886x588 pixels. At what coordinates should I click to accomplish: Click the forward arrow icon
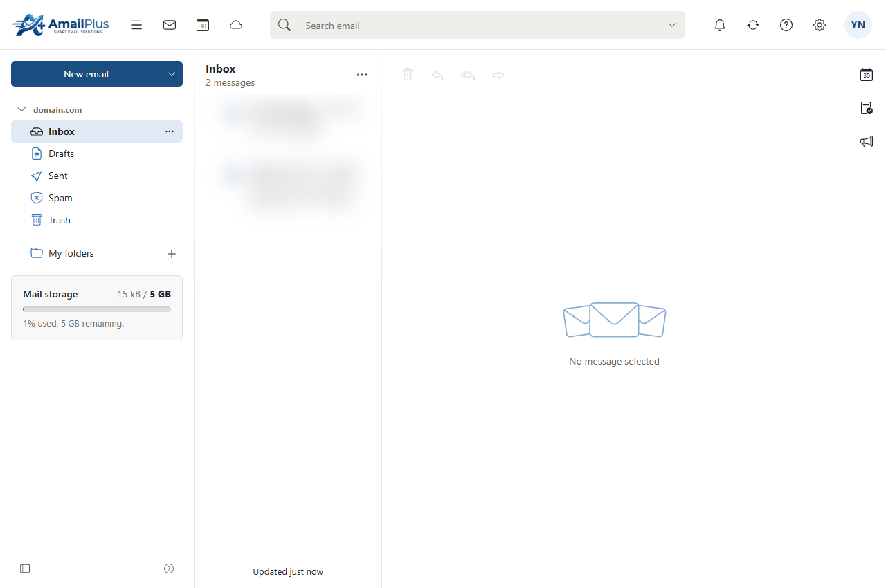click(498, 75)
